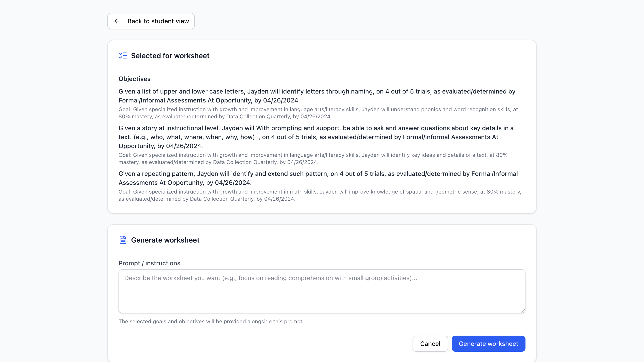Image resolution: width=644 pixels, height=362 pixels.
Task: Click the key ideas and details goal
Action: [x=313, y=159]
